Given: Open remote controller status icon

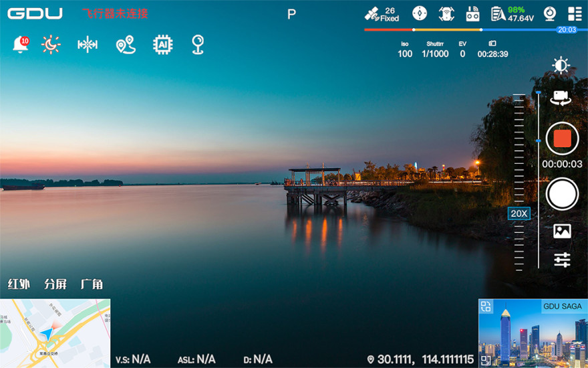Looking at the screenshot, I should click(x=472, y=14).
